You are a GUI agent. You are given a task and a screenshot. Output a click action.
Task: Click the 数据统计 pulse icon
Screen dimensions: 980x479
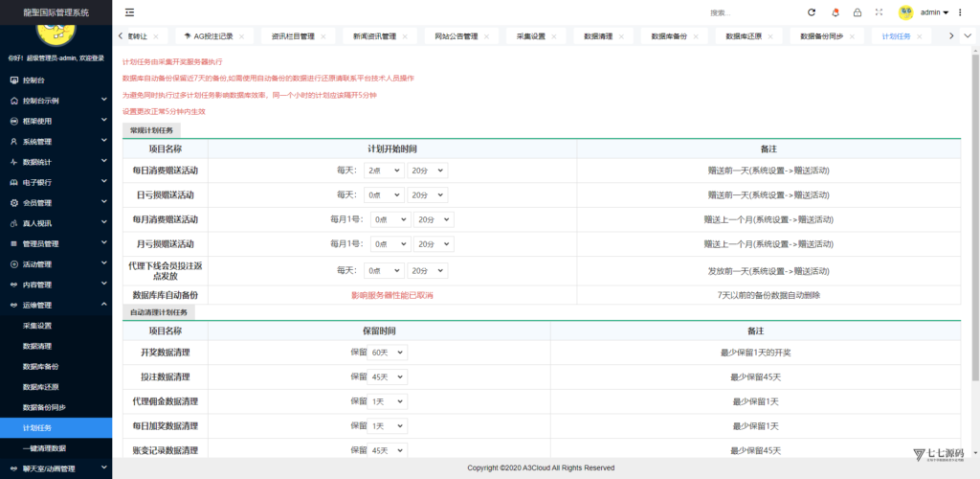click(x=13, y=162)
